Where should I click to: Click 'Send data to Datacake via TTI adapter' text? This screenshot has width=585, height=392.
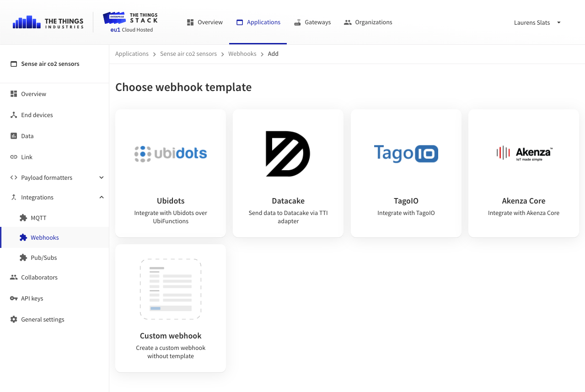pyautogui.click(x=288, y=217)
